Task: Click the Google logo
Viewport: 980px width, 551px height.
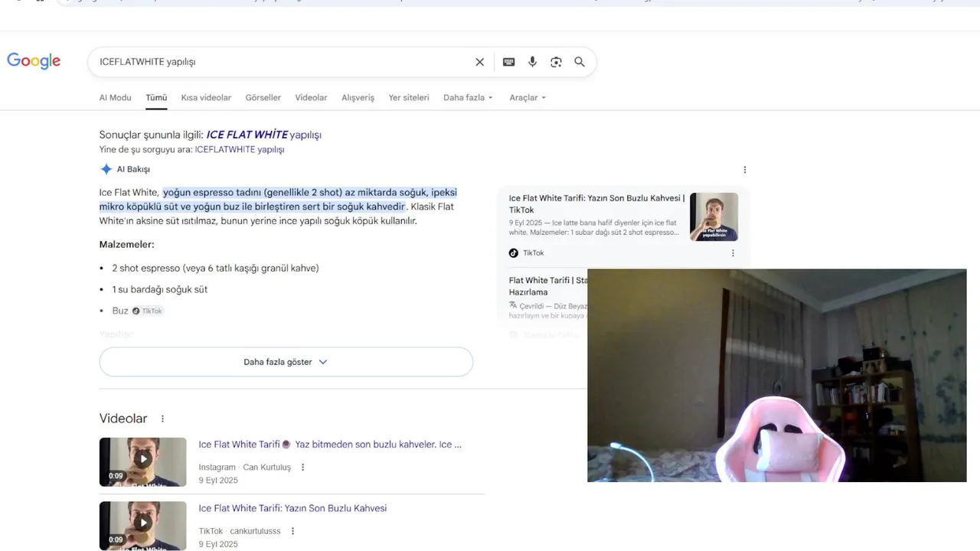Action: [x=34, y=61]
